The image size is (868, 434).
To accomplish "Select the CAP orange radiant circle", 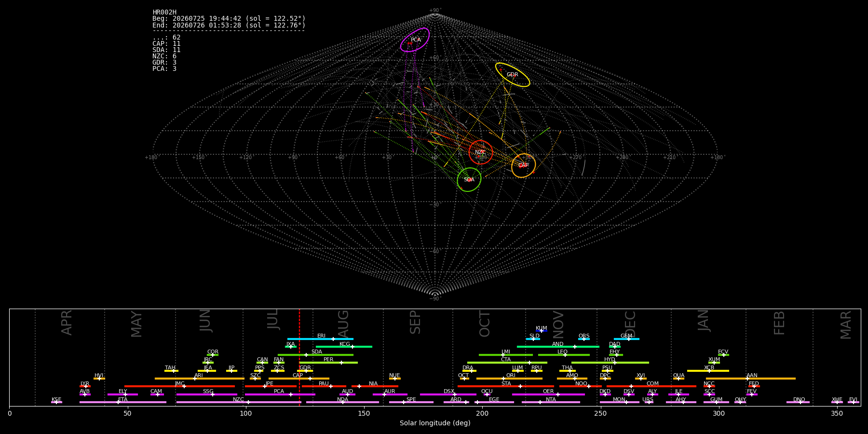I will click(x=524, y=165).
